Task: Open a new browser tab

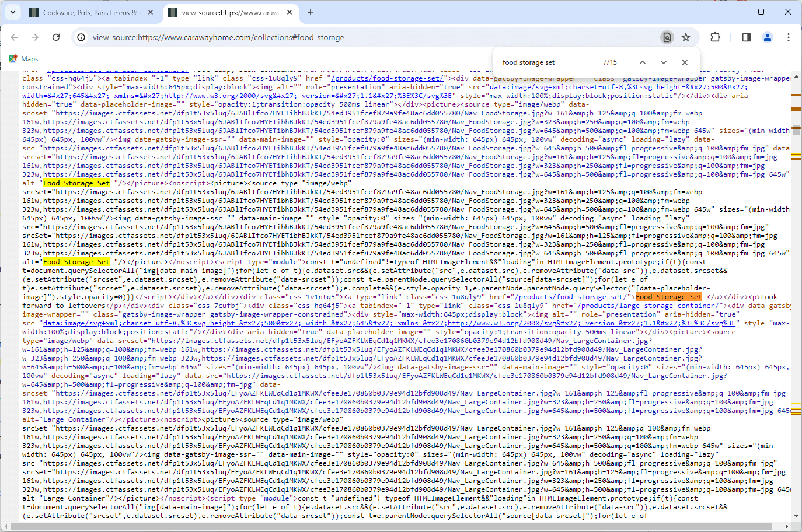Action: [x=311, y=12]
